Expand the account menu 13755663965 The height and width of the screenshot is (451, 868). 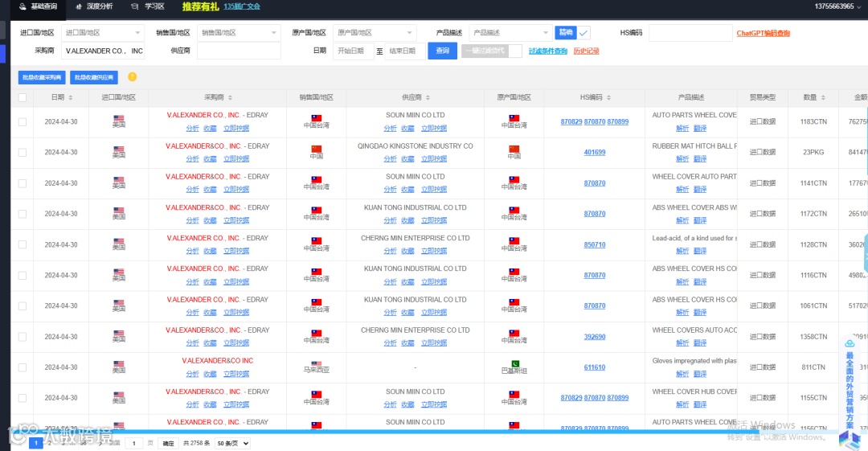coord(837,6)
